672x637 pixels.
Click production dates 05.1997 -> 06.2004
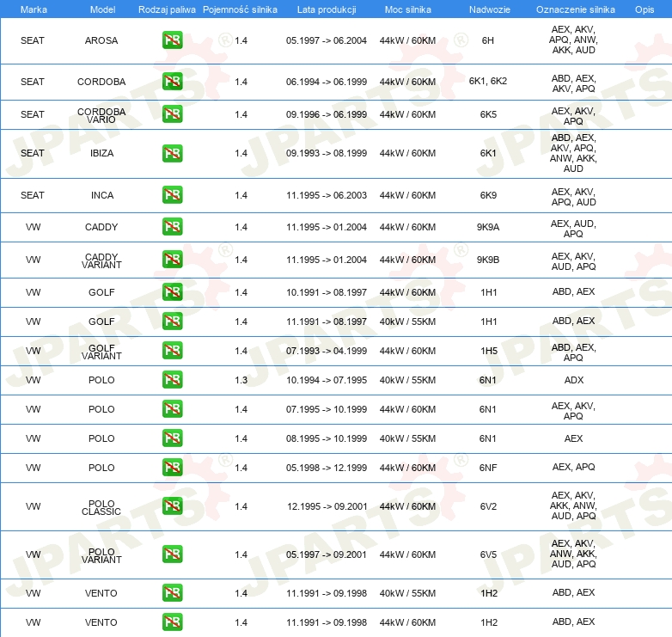pyautogui.click(x=327, y=40)
